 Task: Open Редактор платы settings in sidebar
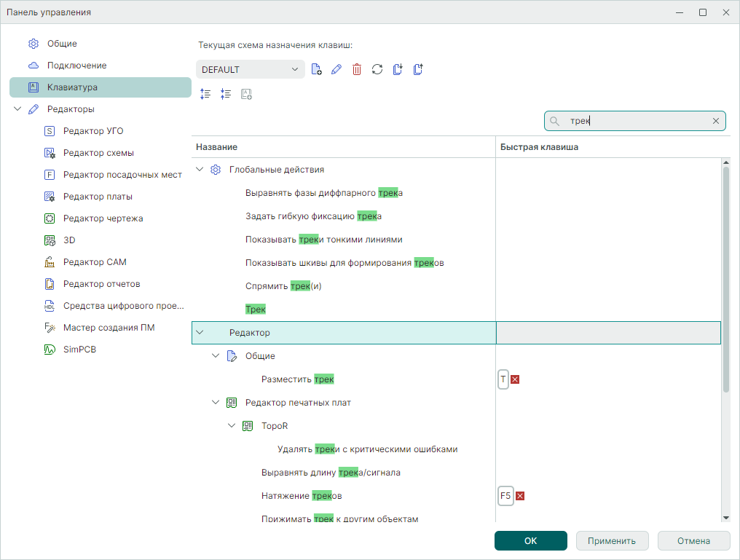pos(97,197)
